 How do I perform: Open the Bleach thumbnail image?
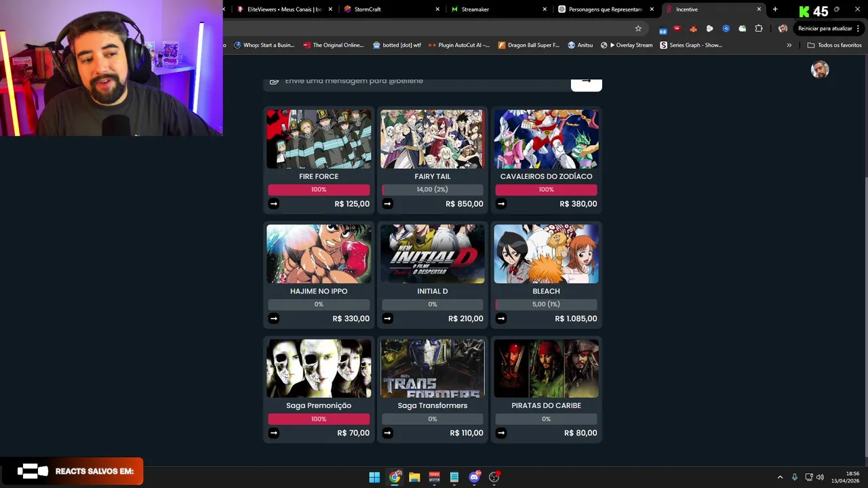coord(547,253)
